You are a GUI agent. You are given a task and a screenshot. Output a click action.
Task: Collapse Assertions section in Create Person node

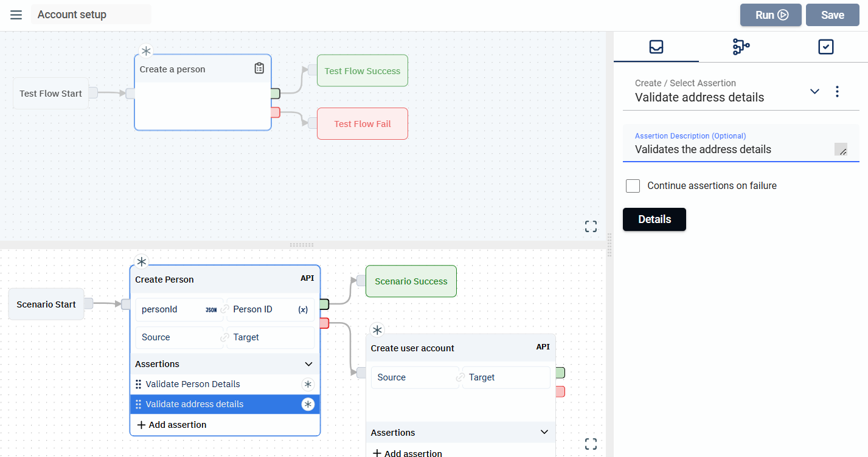click(x=308, y=364)
